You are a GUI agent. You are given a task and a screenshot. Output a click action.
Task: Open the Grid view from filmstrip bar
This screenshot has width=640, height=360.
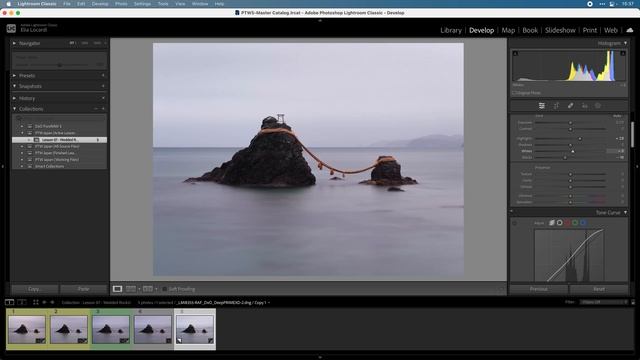pos(36,302)
